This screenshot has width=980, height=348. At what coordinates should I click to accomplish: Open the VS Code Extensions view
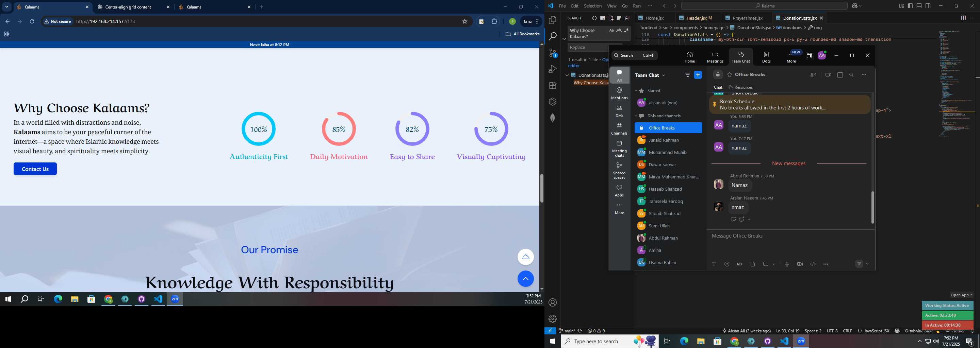click(x=552, y=86)
